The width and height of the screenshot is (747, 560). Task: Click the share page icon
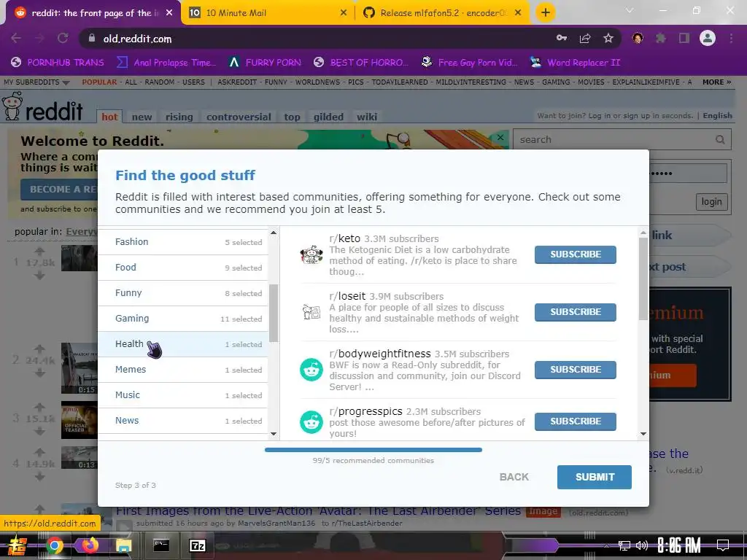(585, 38)
